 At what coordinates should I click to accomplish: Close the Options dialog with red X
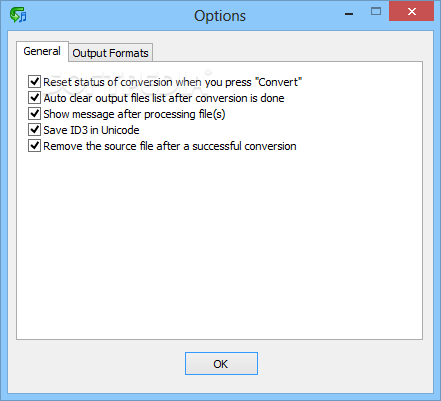pos(411,12)
